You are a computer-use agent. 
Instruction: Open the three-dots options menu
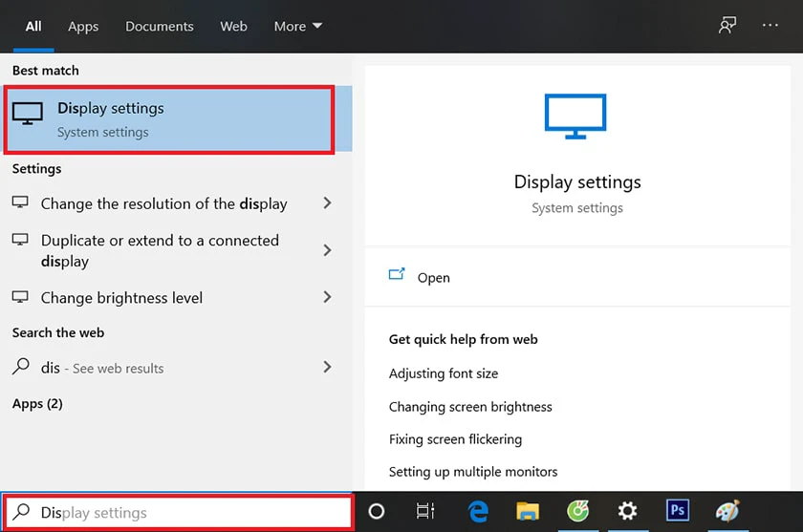pyautogui.click(x=770, y=25)
